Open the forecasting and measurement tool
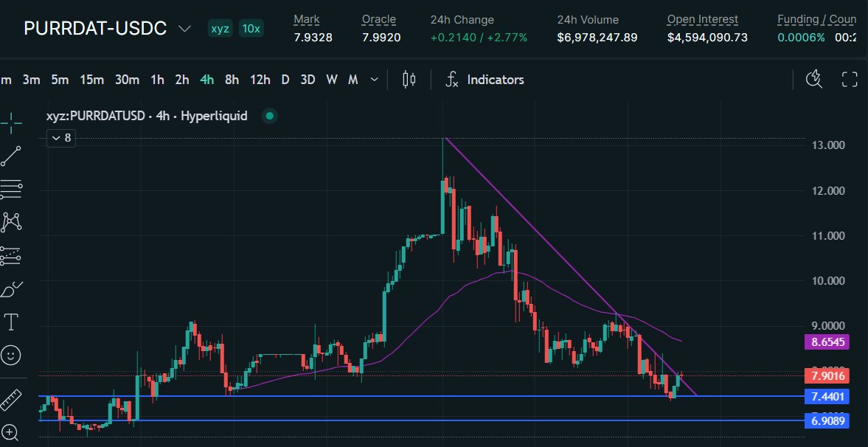Image resolution: width=868 pixels, height=447 pixels. point(10,255)
